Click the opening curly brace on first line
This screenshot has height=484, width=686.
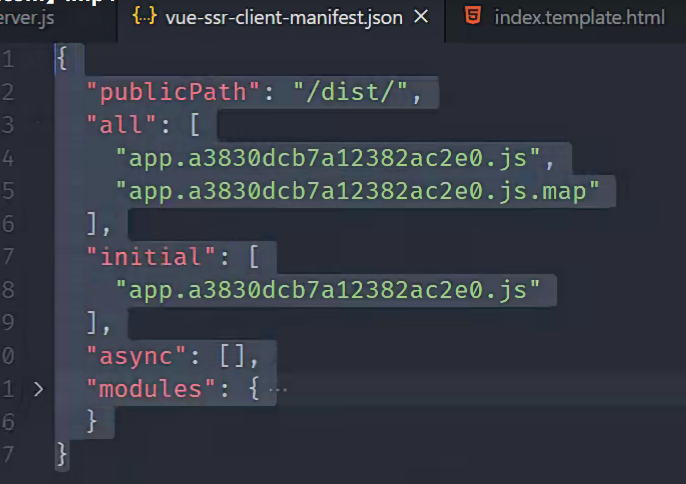pos(62,60)
